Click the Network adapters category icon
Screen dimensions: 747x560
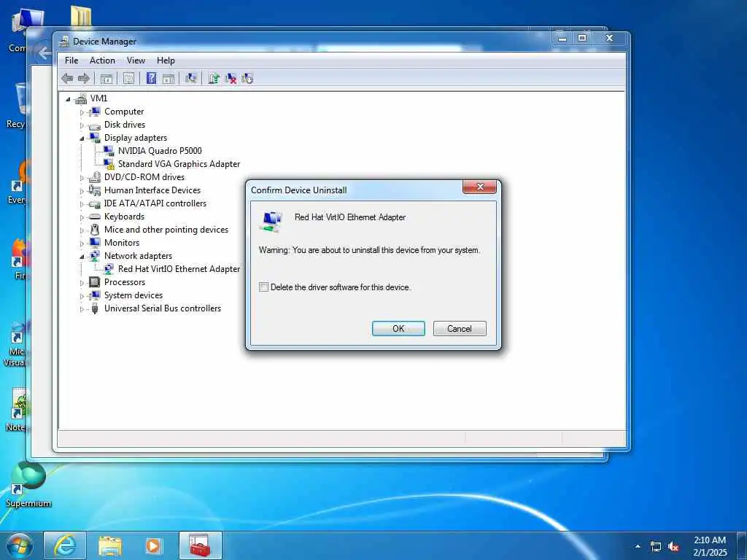[94, 256]
